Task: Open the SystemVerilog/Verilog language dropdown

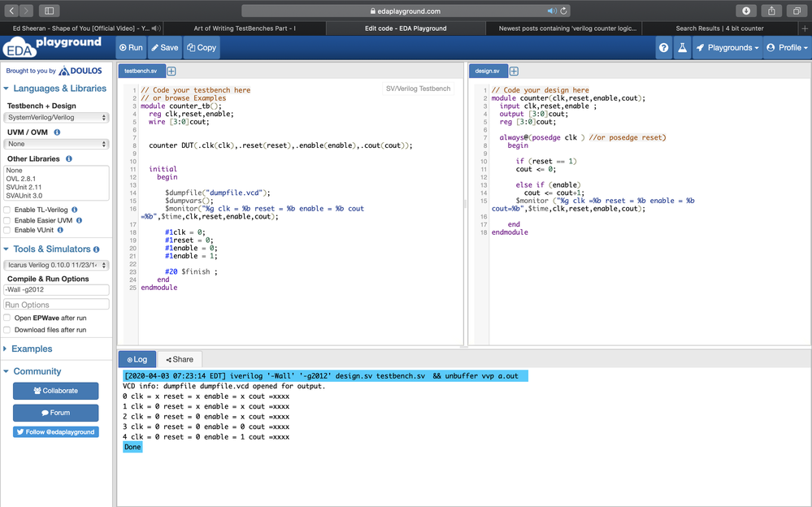Action: pyautogui.click(x=56, y=118)
